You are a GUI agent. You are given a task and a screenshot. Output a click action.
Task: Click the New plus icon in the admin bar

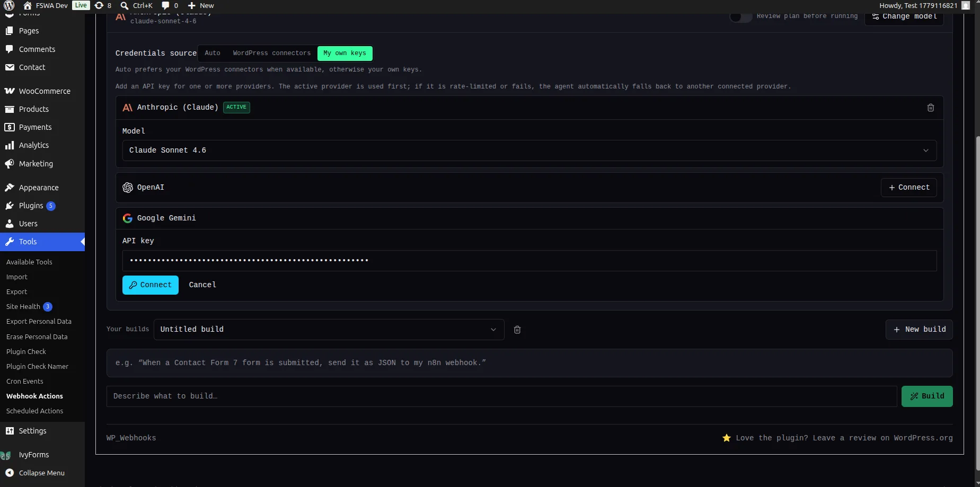click(192, 6)
